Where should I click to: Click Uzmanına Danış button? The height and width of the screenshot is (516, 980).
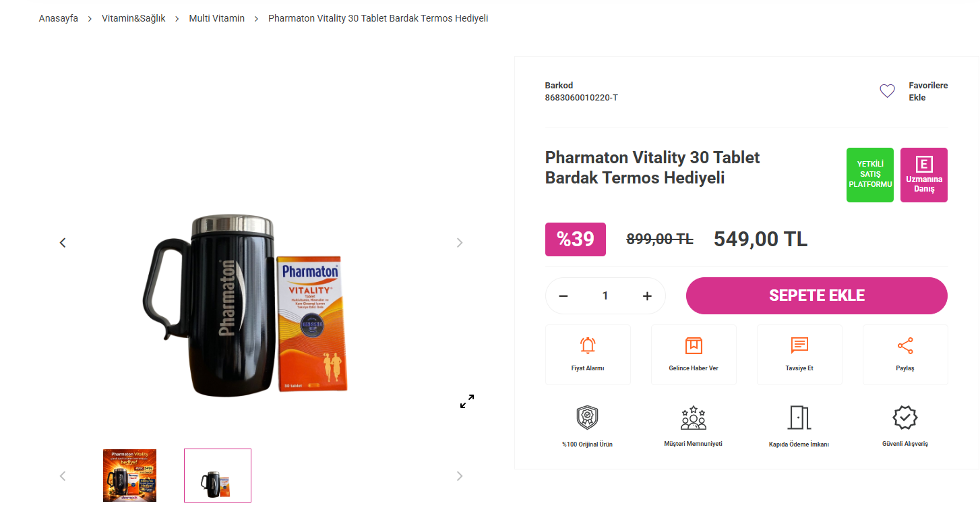coord(924,175)
